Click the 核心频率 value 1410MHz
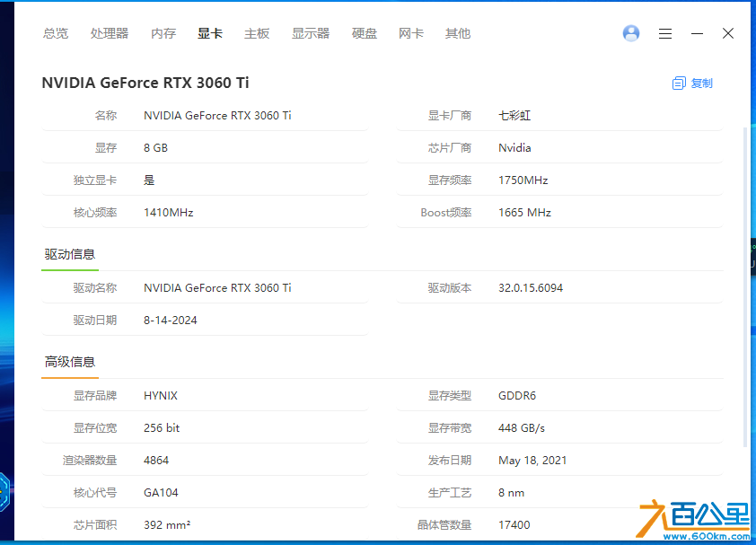The height and width of the screenshot is (545, 756). [x=168, y=213]
